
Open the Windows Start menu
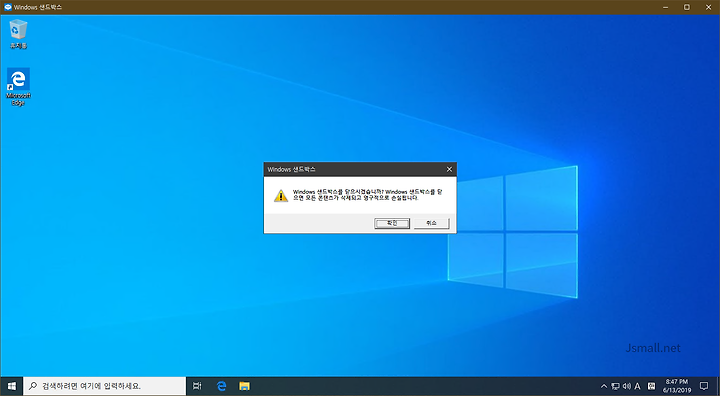coord(11,386)
